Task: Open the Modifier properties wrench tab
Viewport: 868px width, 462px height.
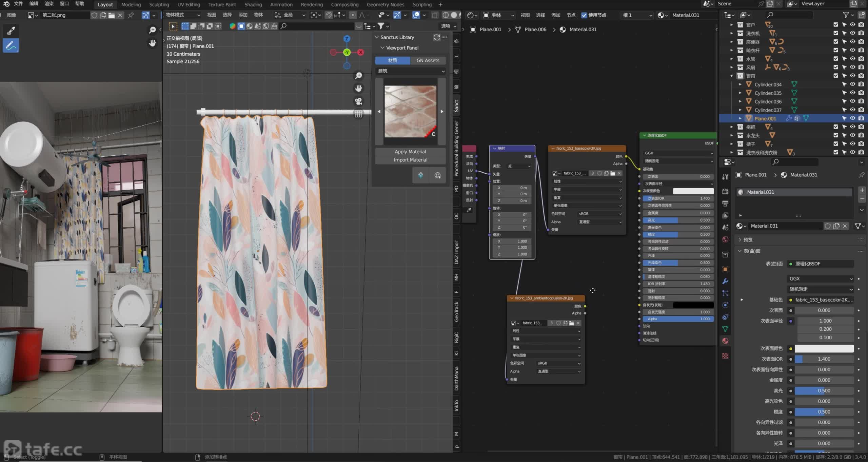Action: [x=725, y=281]
